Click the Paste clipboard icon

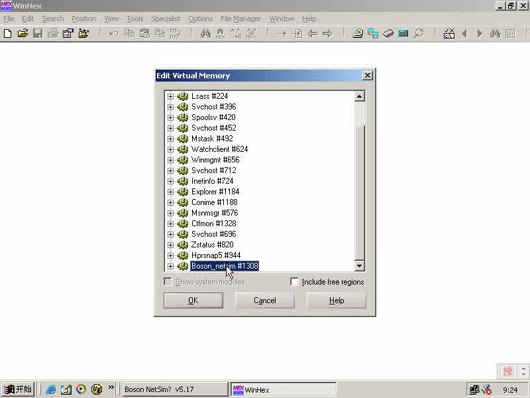click(145, 33)
